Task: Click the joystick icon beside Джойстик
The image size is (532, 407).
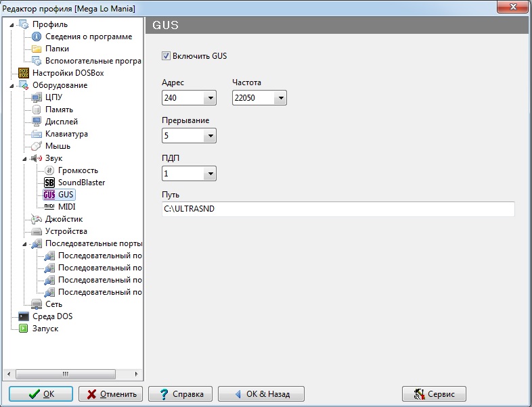Action: pos(37,219)
